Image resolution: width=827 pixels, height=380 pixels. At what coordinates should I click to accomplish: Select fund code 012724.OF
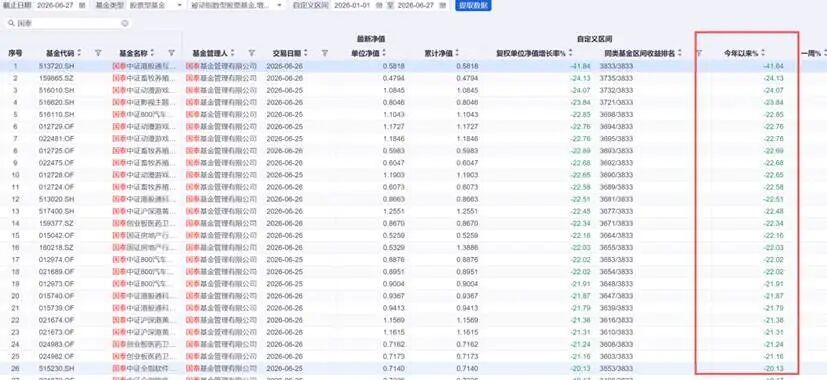(x=56, y=187)
